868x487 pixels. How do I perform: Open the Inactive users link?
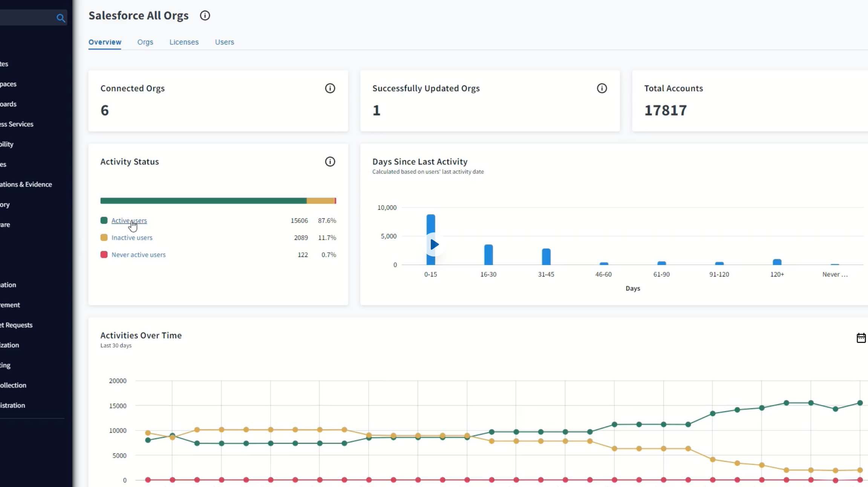132,238
